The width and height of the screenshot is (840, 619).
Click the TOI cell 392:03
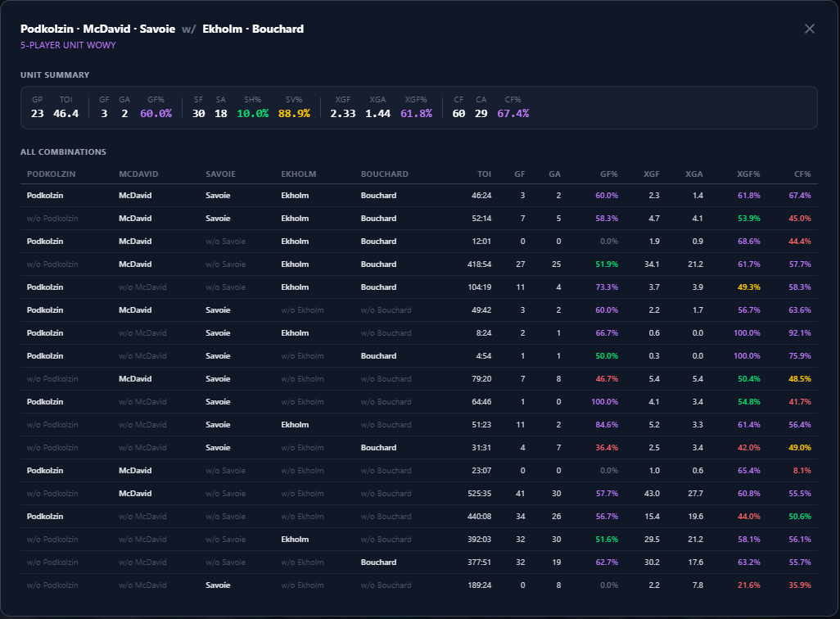480,540
